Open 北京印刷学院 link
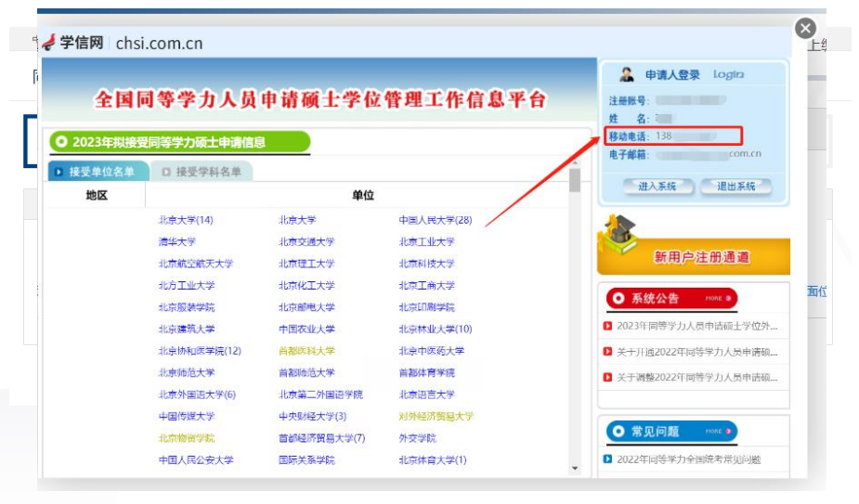 [x=427, y=307]
